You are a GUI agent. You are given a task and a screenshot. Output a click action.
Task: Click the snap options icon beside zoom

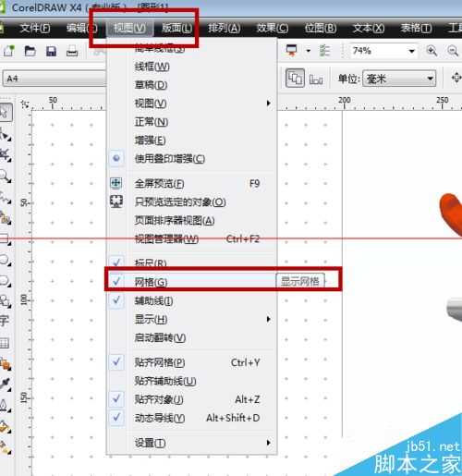pyautogui.click(x=324, y=51)
